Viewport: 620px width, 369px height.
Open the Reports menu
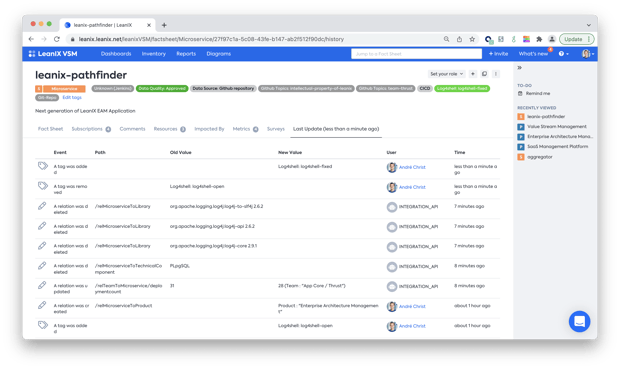(x=186, y=54)
